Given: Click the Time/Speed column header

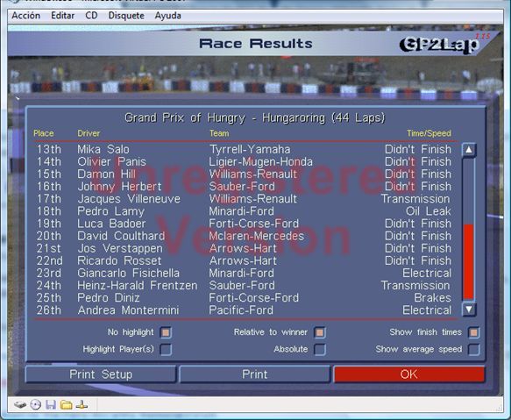Looking at the screenshot, I should [x=429, y=133].
